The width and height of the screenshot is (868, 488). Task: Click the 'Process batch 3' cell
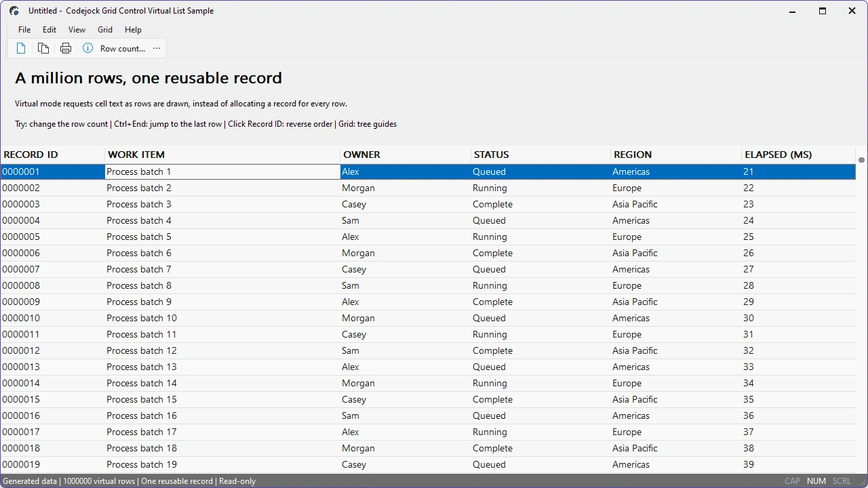pyautogui.click(x=222, y=204)
